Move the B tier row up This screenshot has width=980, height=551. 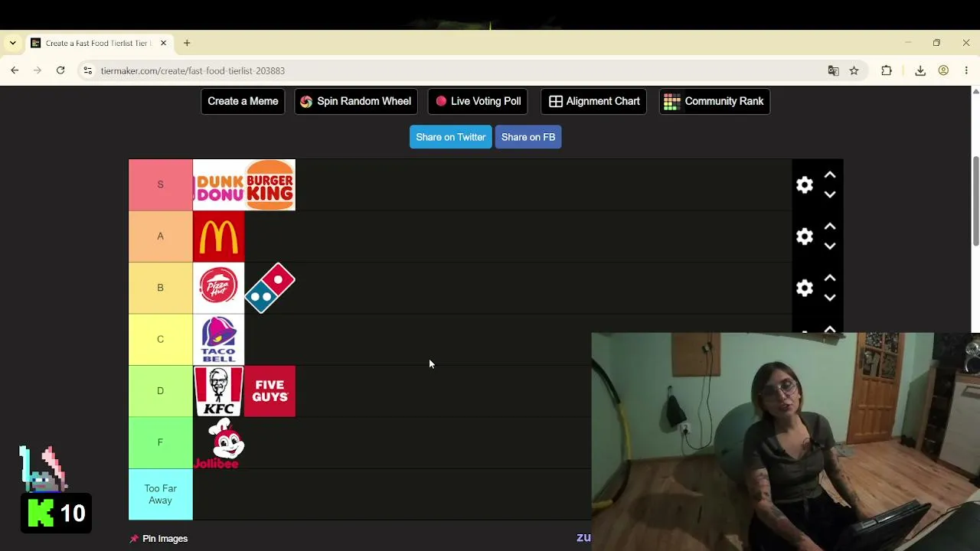[830, 278]
